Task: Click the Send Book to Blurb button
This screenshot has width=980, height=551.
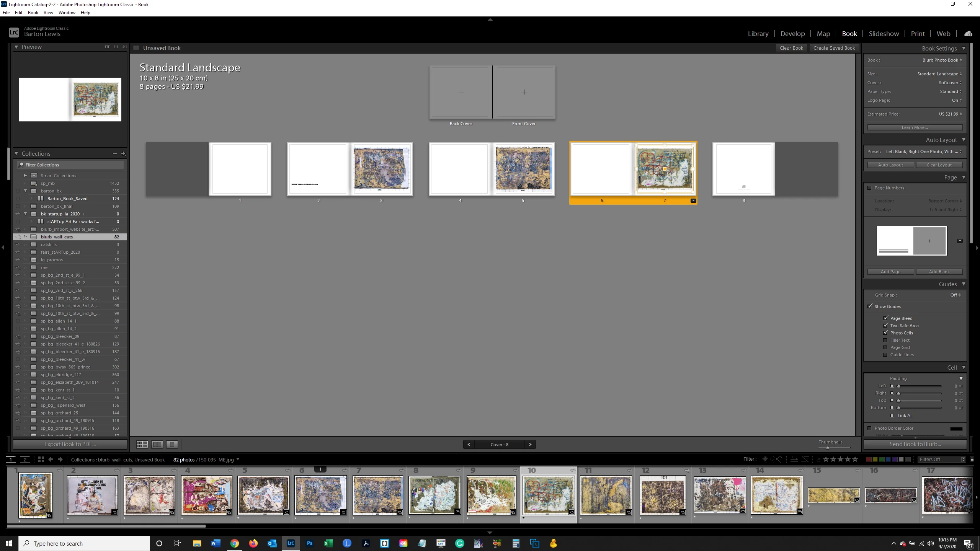Action: click(x=915, y=444)
